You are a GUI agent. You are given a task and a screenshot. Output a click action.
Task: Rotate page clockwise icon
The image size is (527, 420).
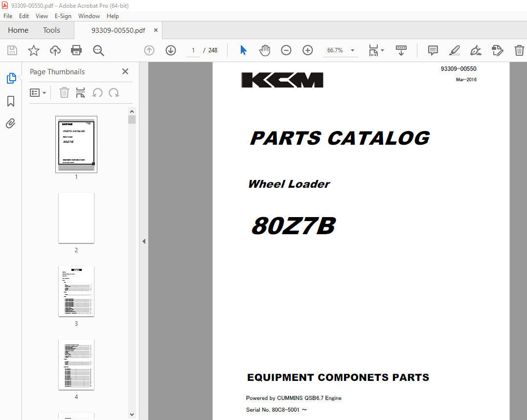point(114,93)
